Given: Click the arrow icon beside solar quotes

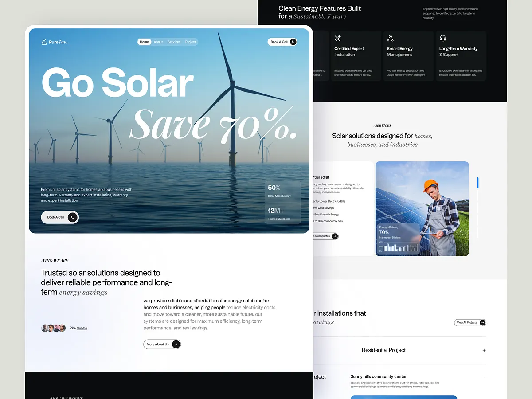Looking at the screenshot, I should coord(335,236).
